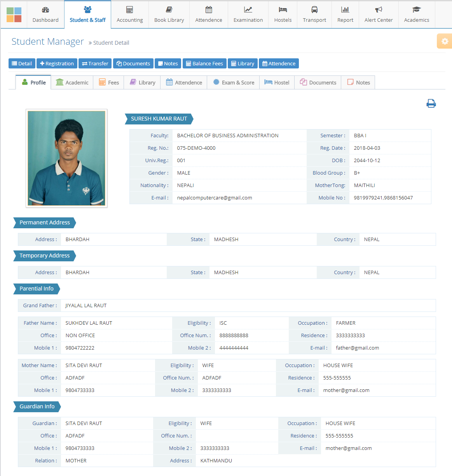Select the Fees tab
This screenshot has height=476, width=452.
(x=109, y=82)
